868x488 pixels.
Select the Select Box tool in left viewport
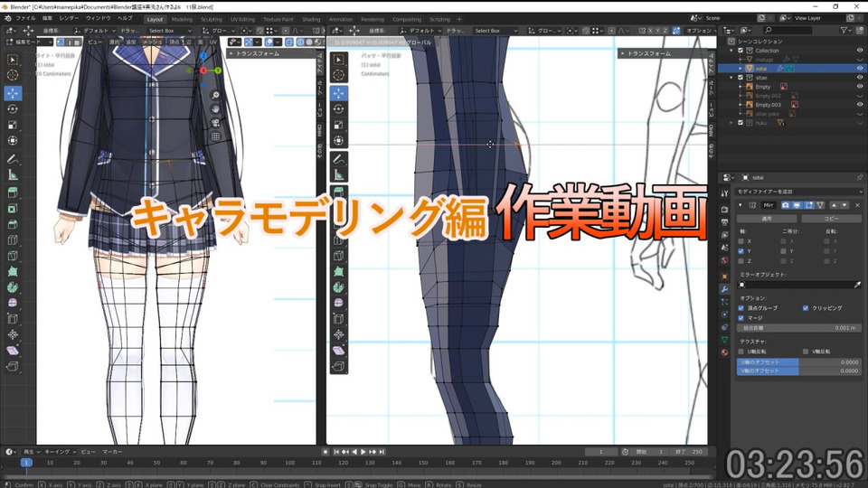(13, 60)
